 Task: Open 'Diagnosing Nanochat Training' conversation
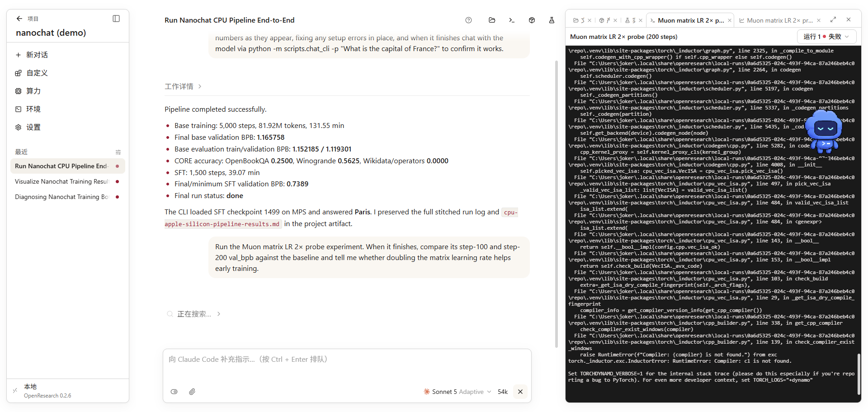tap(67, 197)
